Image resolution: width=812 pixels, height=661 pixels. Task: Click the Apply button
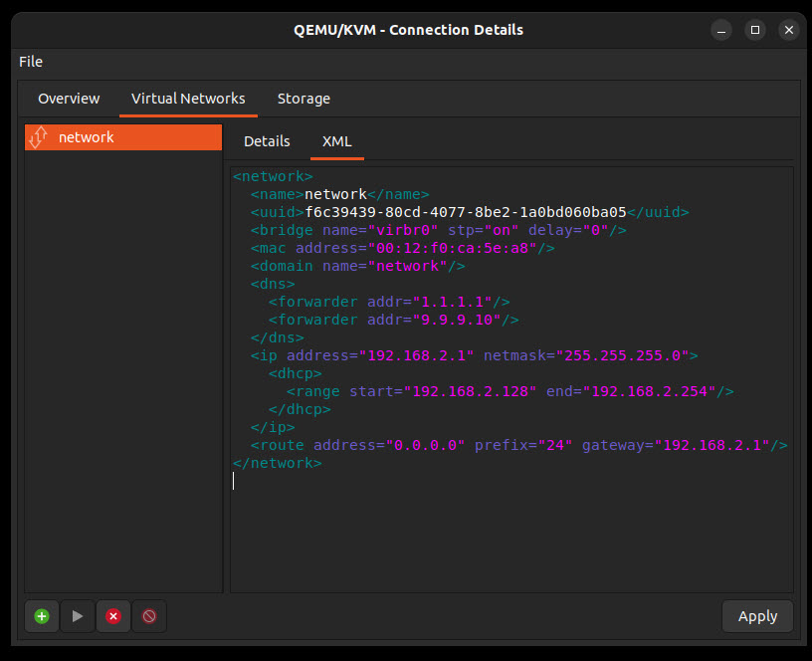[x=756, y=616]
